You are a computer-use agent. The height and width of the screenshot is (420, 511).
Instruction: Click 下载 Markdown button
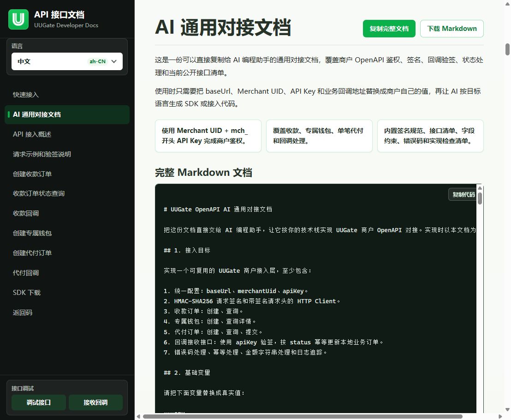click(452, 29)
